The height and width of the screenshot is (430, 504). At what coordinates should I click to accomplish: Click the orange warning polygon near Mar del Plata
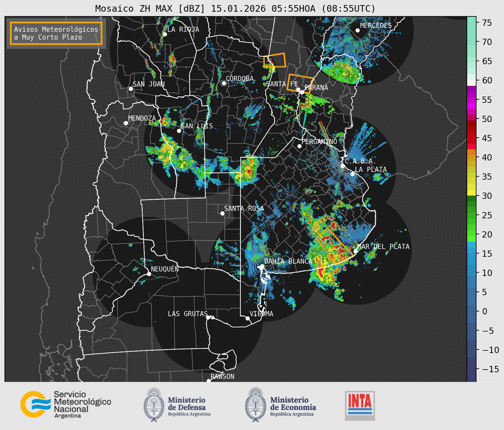pos(334,246)
